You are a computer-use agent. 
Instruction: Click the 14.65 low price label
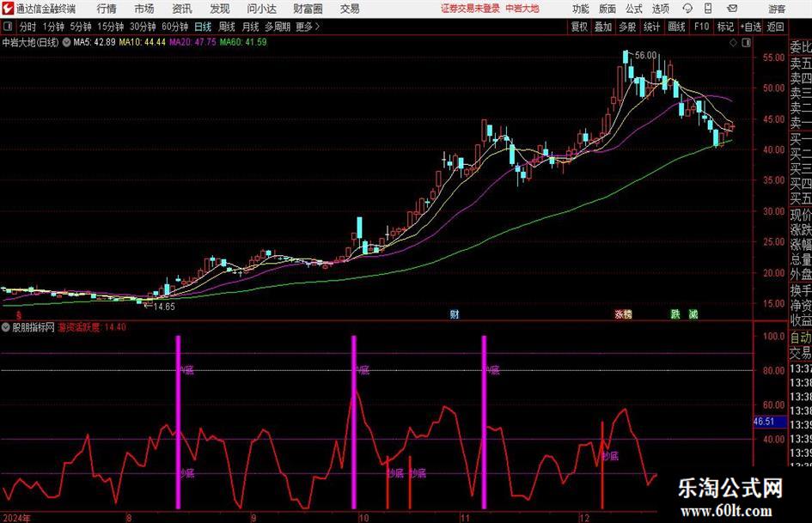[164, 307]
